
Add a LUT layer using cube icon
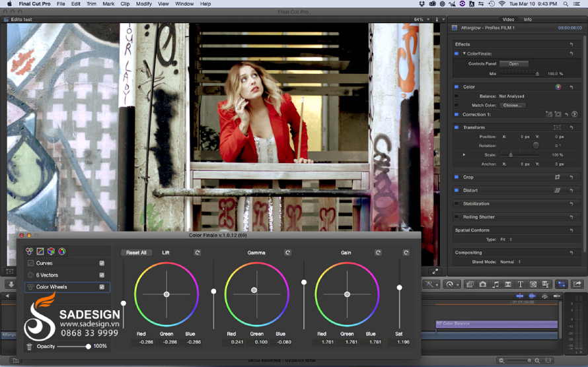click(x=51, y=251)
